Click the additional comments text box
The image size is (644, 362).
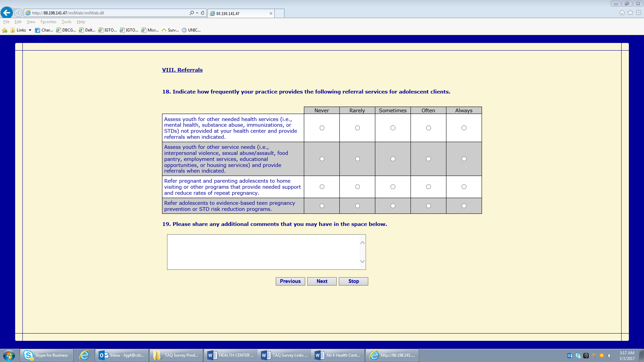[263, 252]
